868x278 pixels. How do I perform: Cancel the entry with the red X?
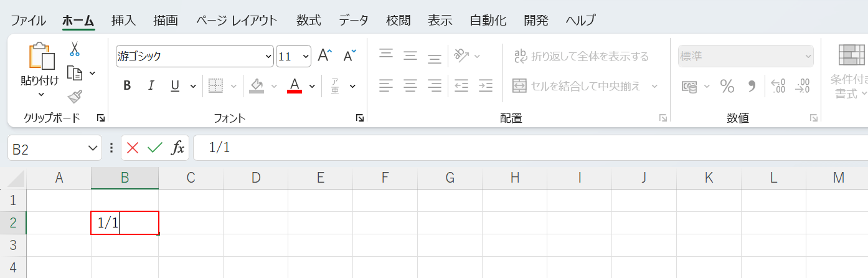click(133, 148)
